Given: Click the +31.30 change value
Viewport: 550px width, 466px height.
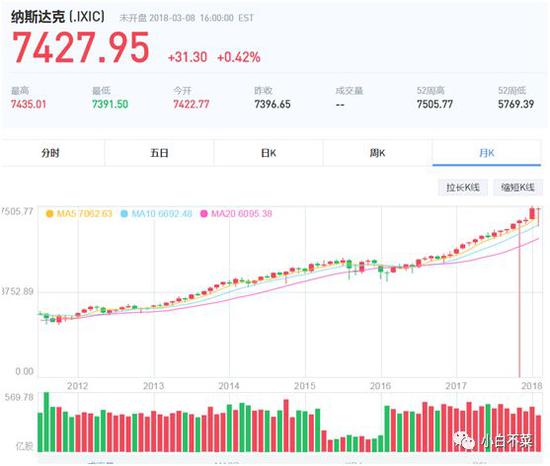Looking at the screenshot, I should (x=188, y=57).
